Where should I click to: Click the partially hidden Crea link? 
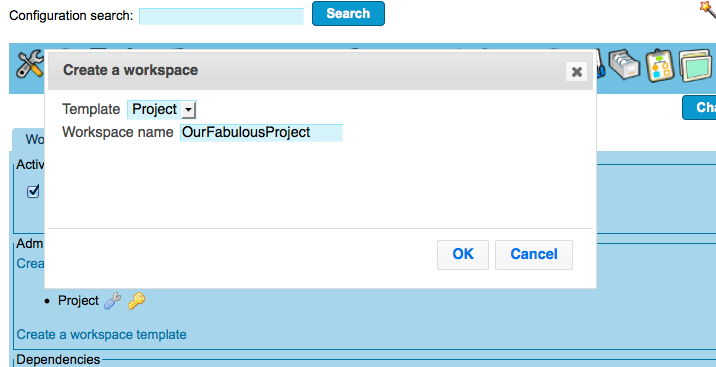pos(31,263)
